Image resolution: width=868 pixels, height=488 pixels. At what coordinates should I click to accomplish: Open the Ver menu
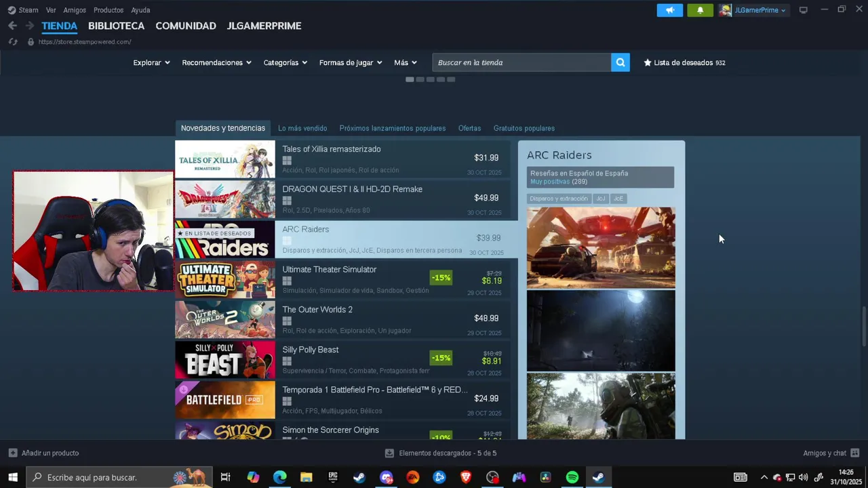coord(51,10)
